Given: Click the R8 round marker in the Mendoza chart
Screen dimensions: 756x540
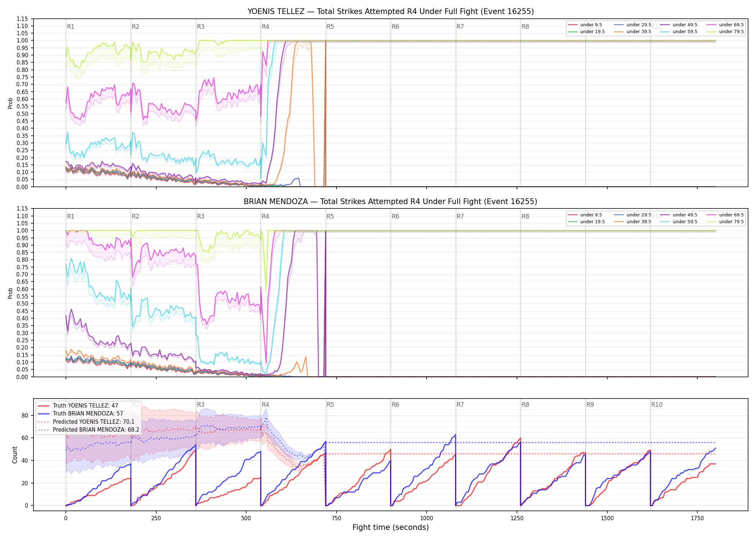Looking at the screenshot, I should (525, 217).
